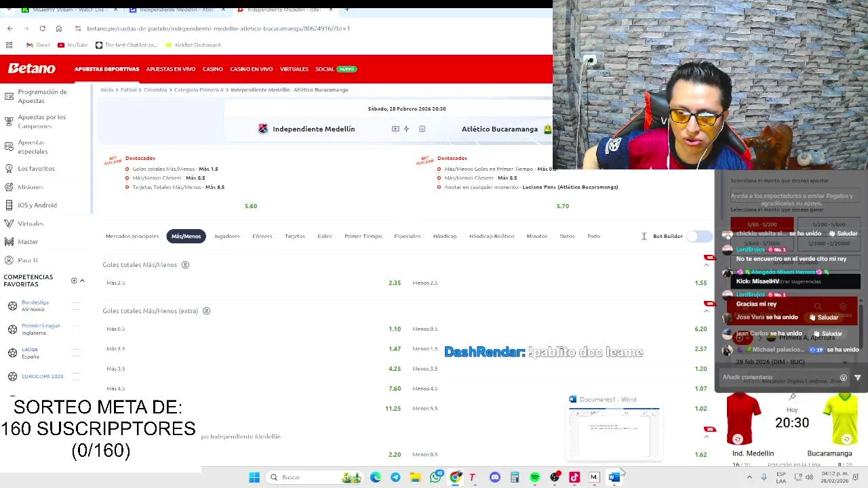Go back in browser navigation
The image size is (868, 488).
pos(9,28)
